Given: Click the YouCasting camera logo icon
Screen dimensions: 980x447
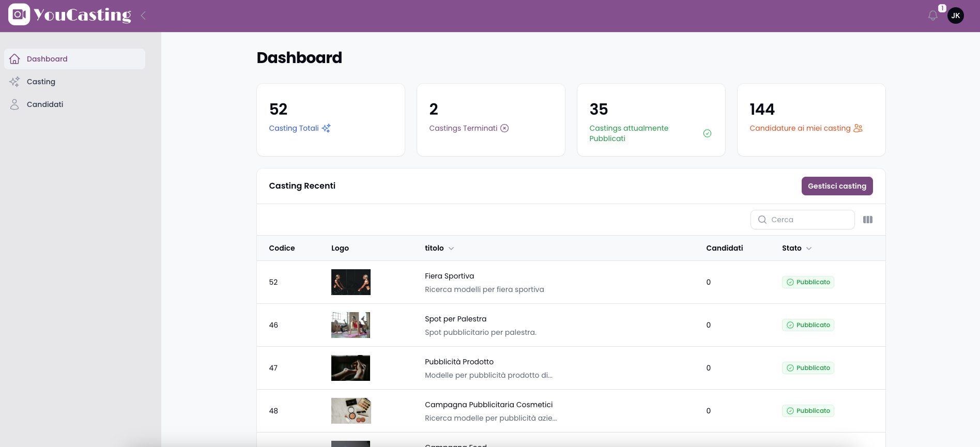Looking at the screenshot, I should [x=19, y=14].
